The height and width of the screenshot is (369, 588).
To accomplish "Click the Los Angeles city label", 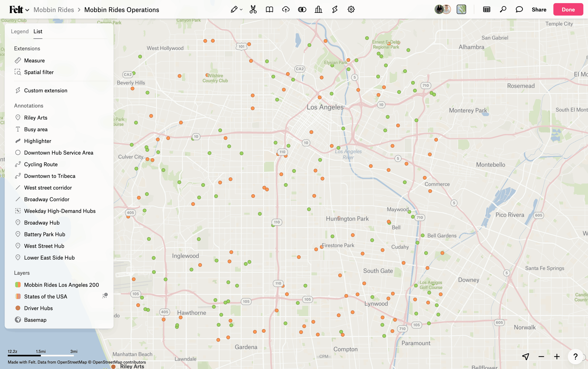I will click(325, 107).
